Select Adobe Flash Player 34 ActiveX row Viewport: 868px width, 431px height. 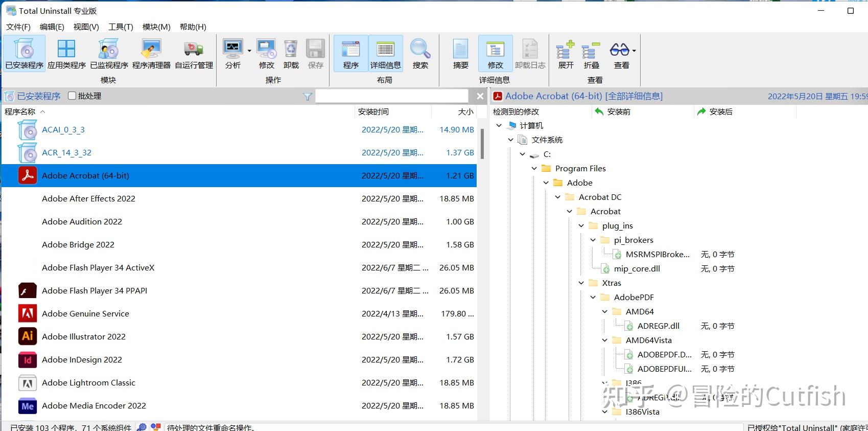click(x=239, y=267)
